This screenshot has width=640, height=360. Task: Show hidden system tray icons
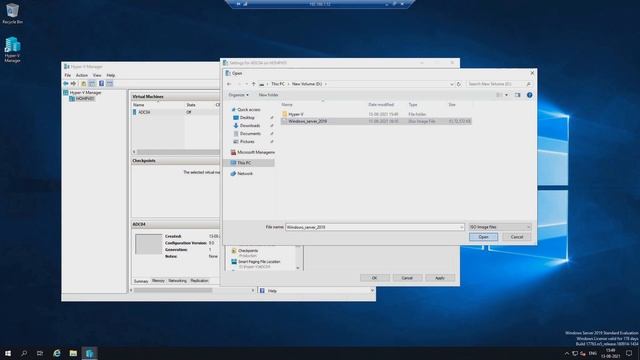click(567, 353)
